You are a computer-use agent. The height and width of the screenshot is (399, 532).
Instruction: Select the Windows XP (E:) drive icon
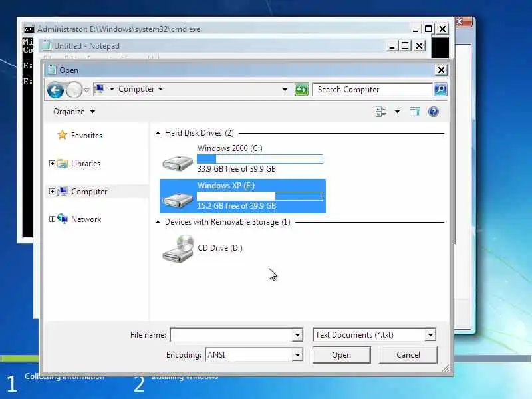click(178, 199)
